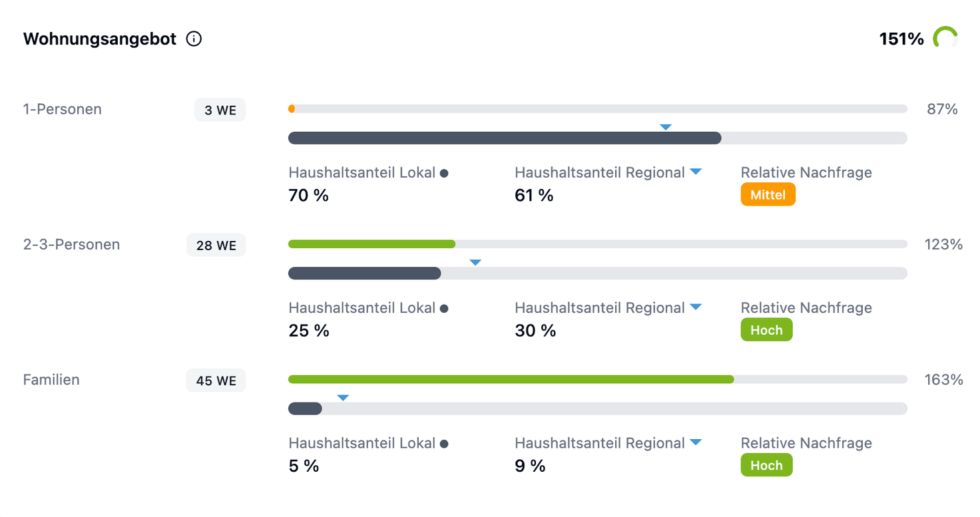Click the dark dot next to Familien Haushaltsanteil Lokal

pos(444,444)
